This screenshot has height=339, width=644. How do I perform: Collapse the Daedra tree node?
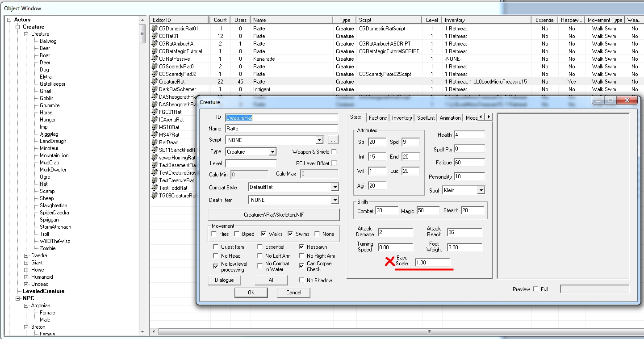(26, 255)
